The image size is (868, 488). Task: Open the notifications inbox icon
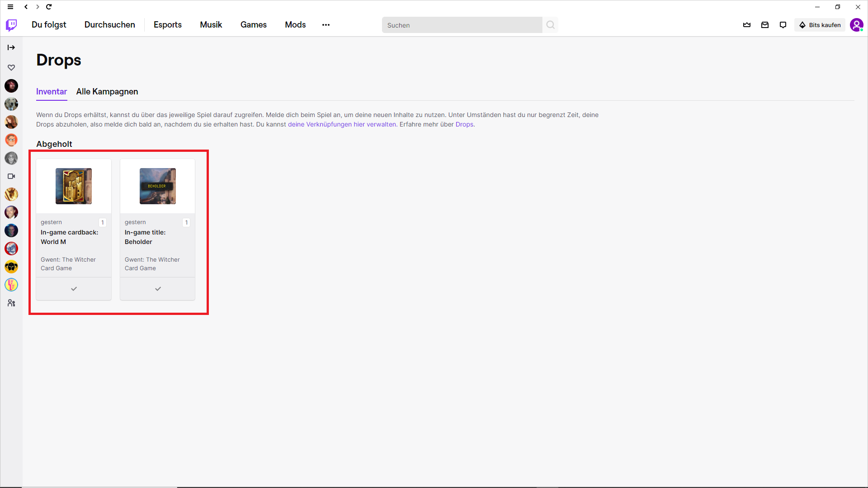pyautogui.click(x=765, y=25)
